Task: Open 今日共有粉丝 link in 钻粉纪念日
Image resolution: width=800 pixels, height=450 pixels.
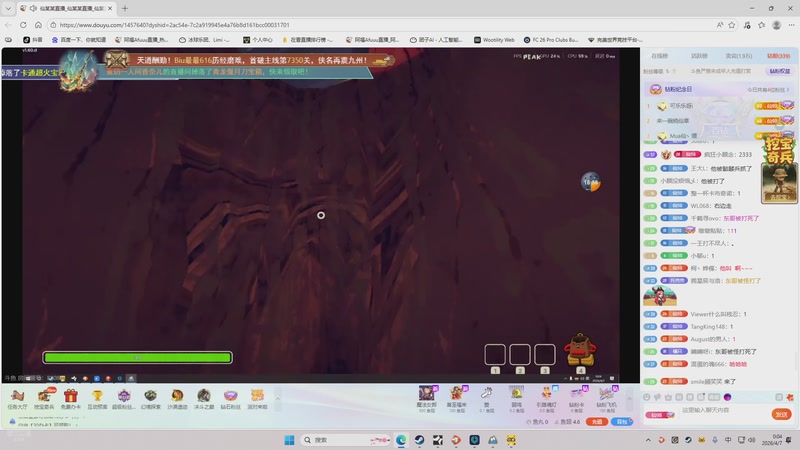Action: 768,89
